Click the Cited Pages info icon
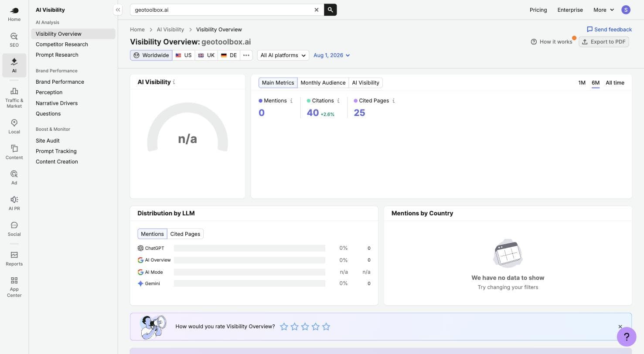The height and width of the screenshot is (354, 644). coord(393,101)
